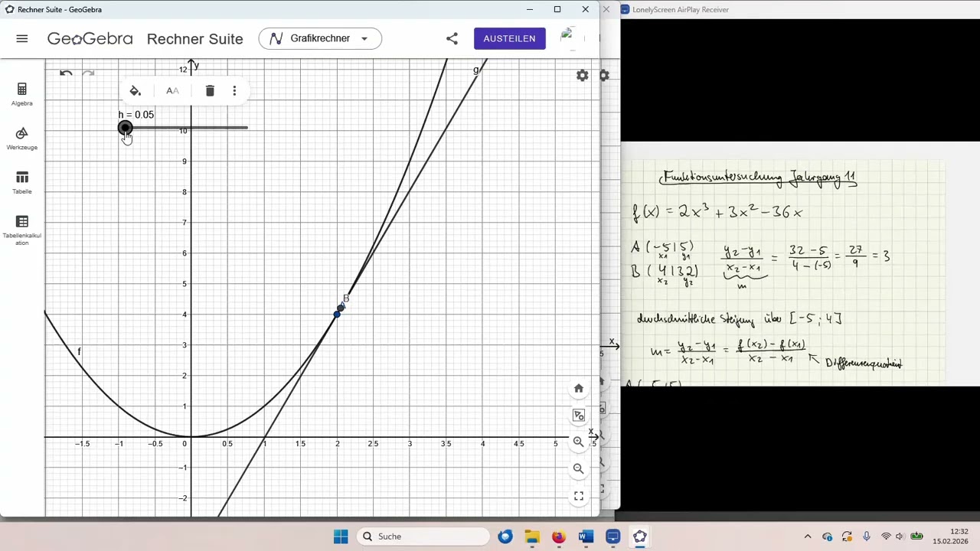Zoom out of the graph

(579, 468)
